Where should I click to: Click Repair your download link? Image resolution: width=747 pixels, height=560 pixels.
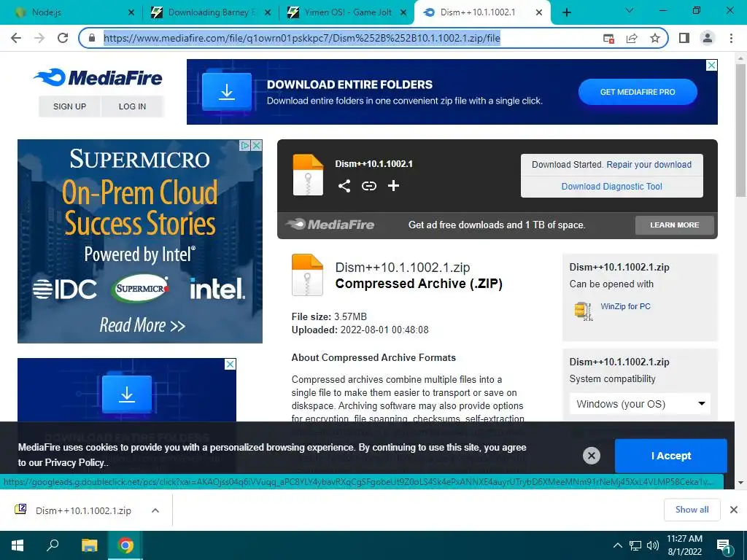point(649,165)
